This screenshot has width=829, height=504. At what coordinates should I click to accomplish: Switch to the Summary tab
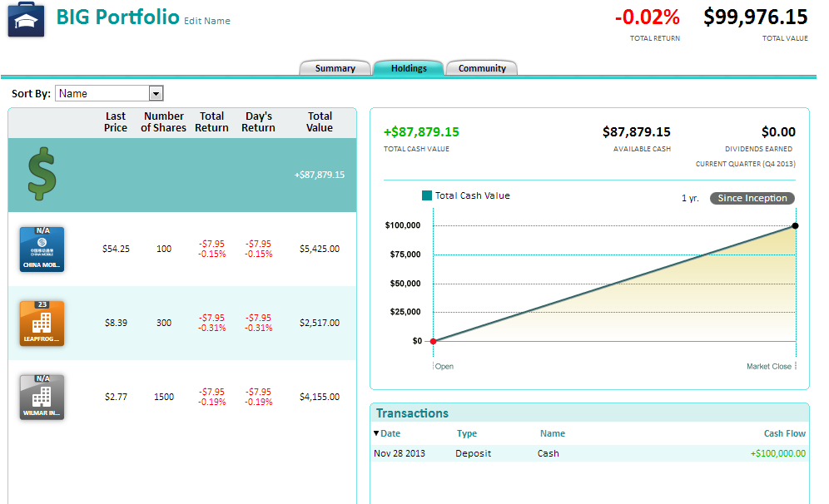335,68
